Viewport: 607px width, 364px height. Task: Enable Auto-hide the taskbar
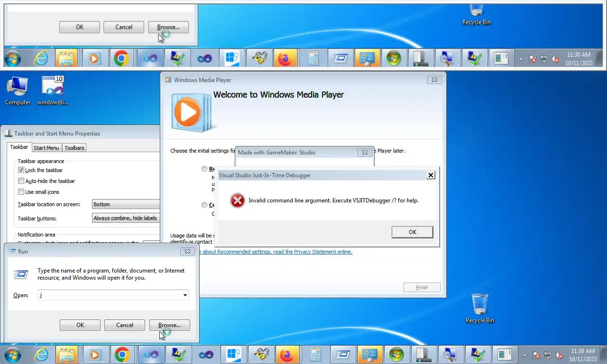pos(21,181)
